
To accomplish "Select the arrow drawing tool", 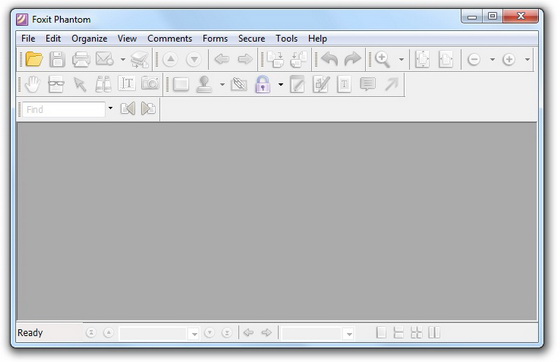I will point(391,84).
